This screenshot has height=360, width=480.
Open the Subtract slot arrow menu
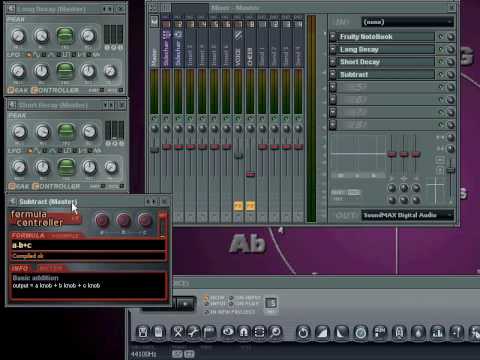point(333,74)
